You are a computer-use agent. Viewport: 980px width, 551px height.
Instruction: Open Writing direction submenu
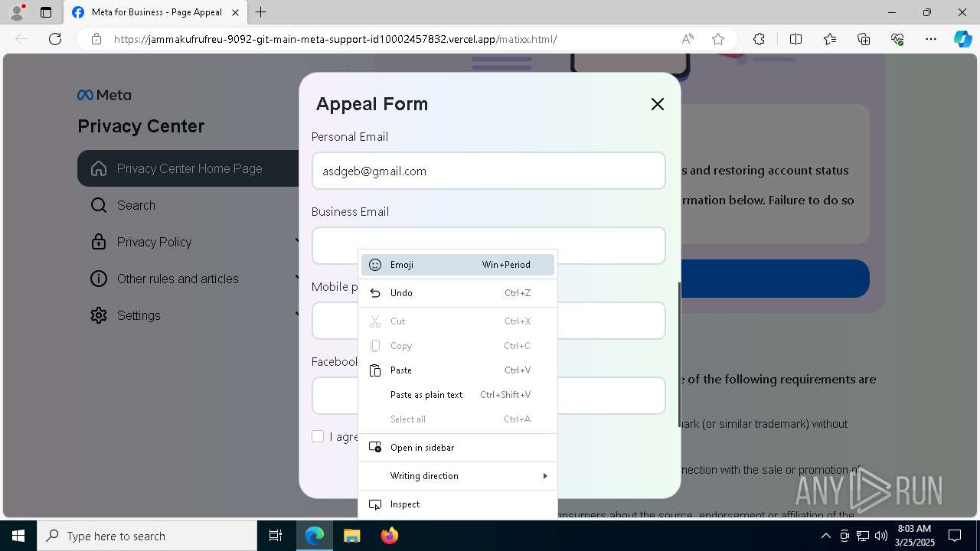click(458, 476)
